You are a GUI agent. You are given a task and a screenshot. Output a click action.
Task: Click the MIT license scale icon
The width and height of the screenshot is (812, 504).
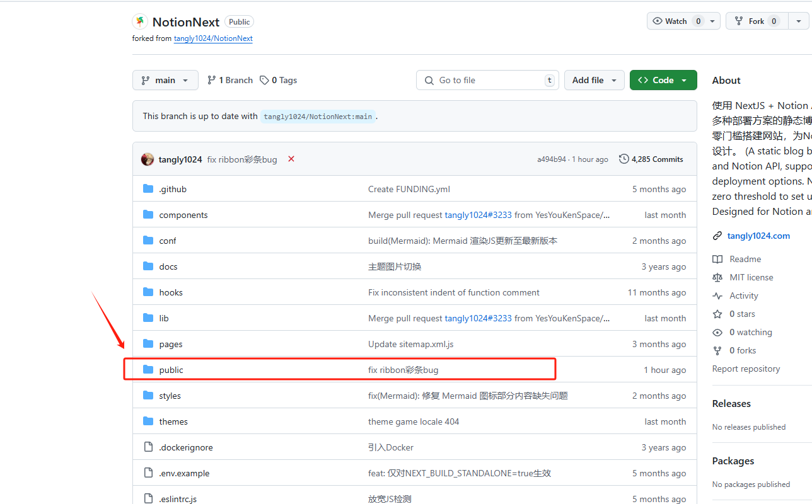tap(717, 277)
